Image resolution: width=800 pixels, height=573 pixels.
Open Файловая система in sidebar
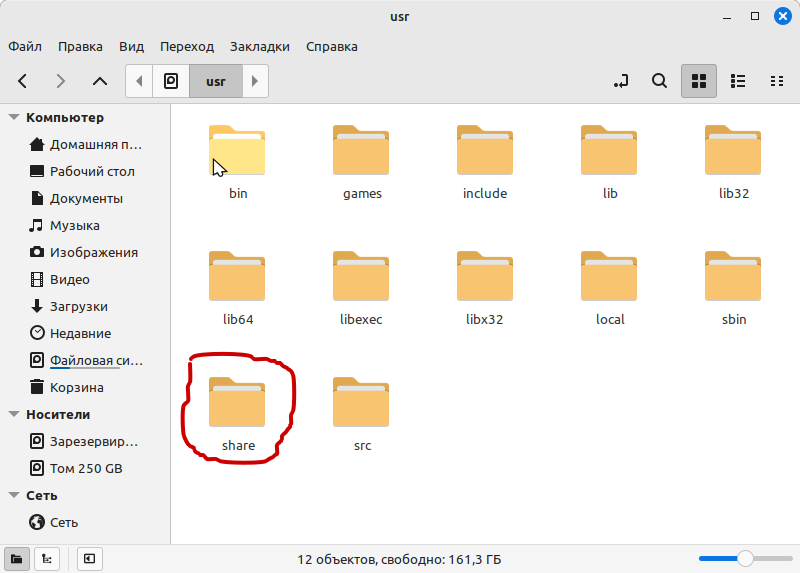[86, 361]
